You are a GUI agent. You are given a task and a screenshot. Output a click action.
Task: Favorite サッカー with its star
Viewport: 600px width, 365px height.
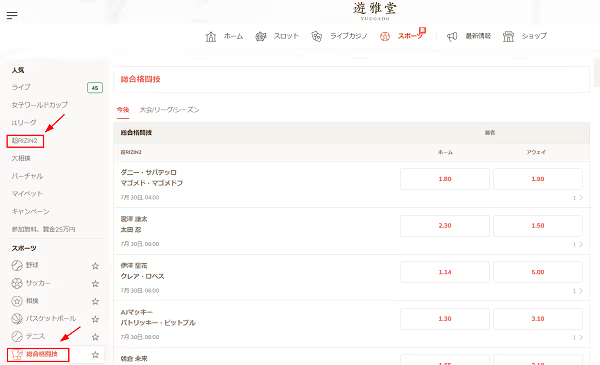pyautogui.click(x=95, y=284)
